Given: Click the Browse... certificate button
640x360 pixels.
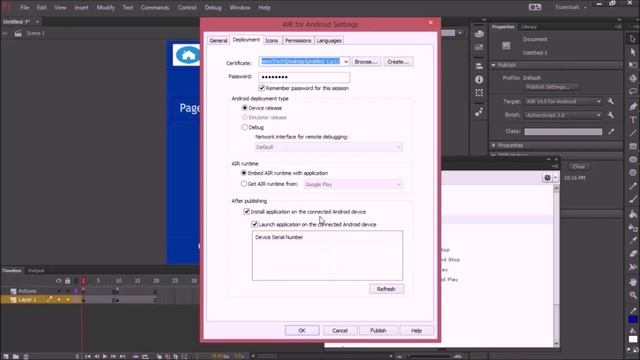Looking at the screenshot, I should click(366, 62).
